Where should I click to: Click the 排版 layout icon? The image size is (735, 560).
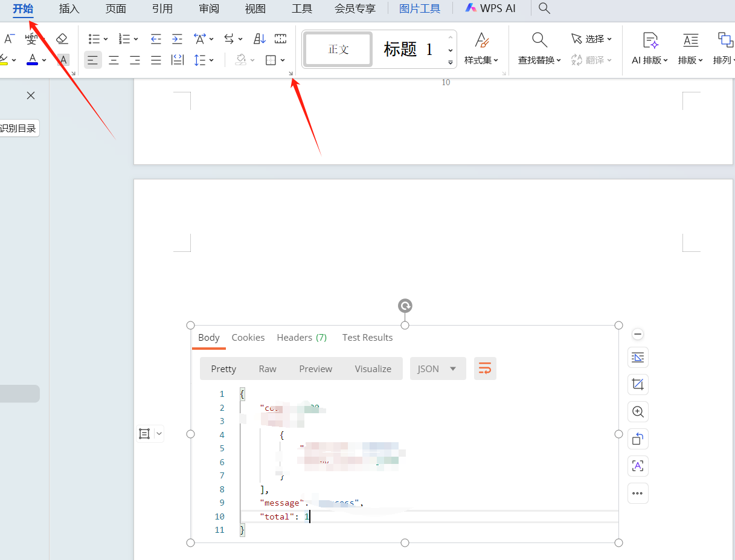[690, 40]
